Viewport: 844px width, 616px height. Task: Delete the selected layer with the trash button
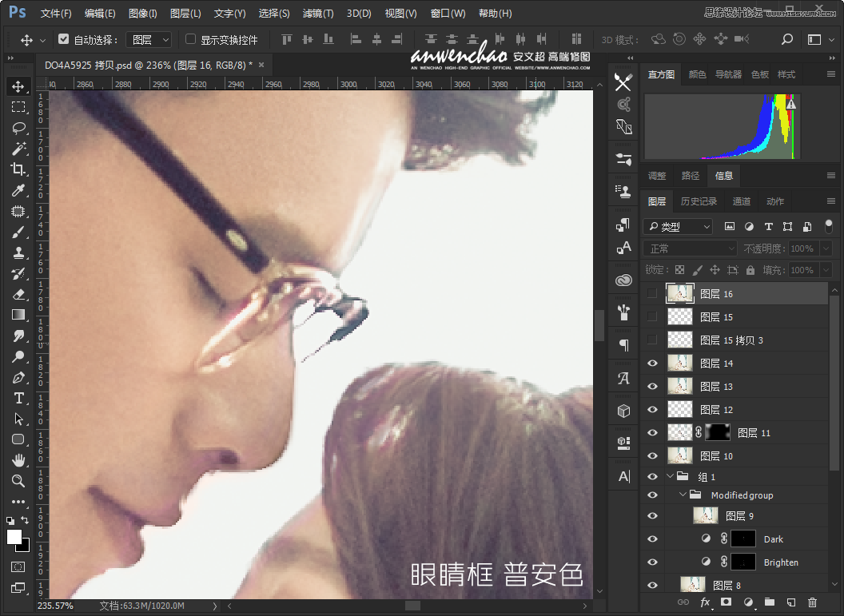813,603
